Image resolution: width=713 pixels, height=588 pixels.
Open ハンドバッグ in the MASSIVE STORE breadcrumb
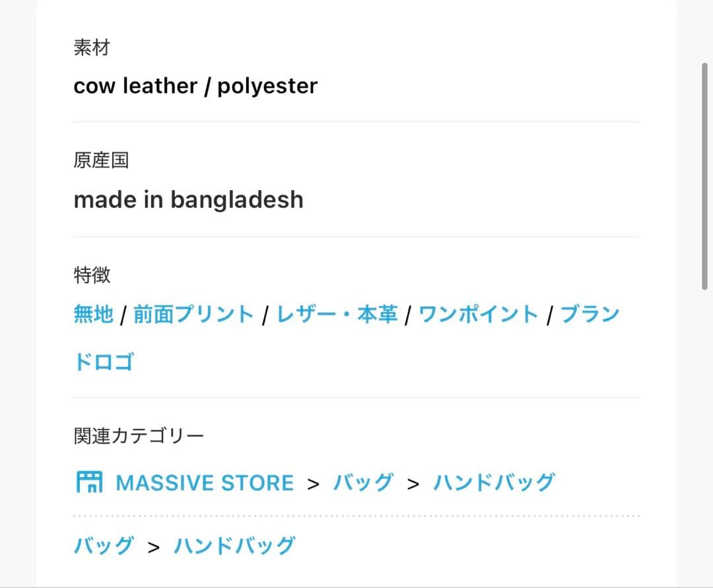493,483
